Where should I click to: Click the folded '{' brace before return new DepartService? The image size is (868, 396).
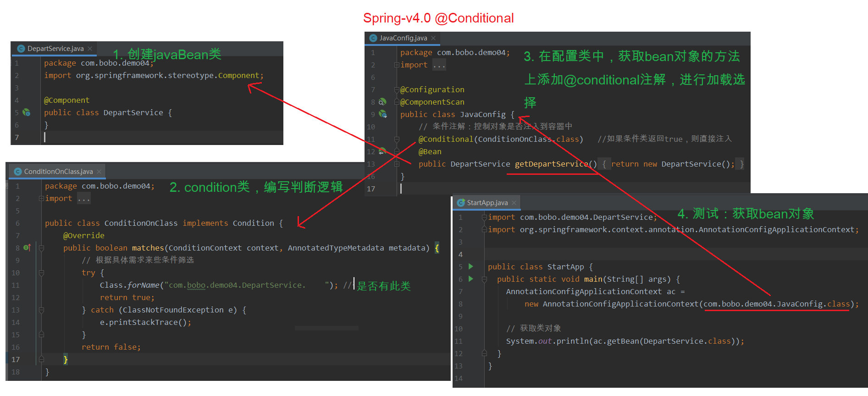[x=604, y=164]
